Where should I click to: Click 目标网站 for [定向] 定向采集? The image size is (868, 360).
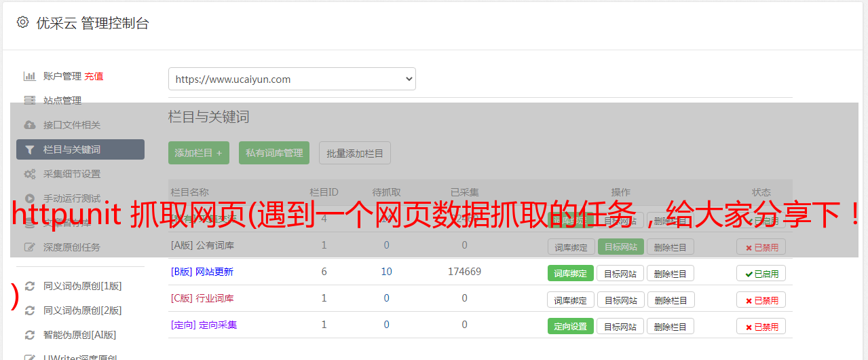(x=620, y=326)
